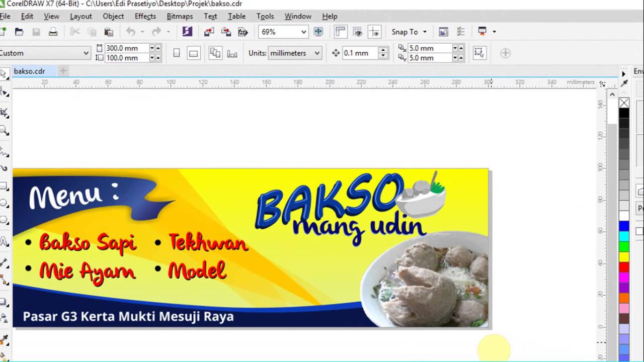Toggle the Show Rulers button
The width and height of the screenshot is (644, 362).
point(341,32)
